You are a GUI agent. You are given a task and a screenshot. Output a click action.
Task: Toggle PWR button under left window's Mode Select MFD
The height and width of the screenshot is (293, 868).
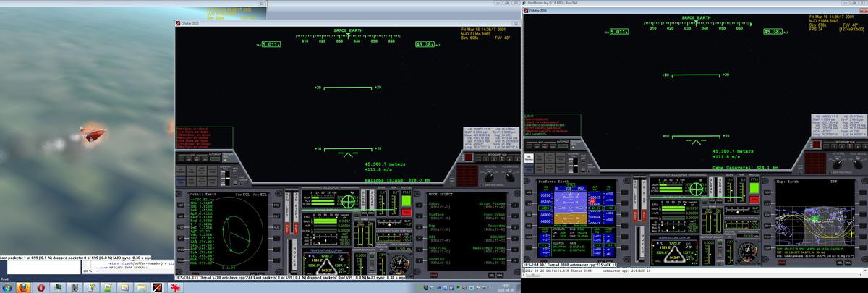(x=433, y=275)
